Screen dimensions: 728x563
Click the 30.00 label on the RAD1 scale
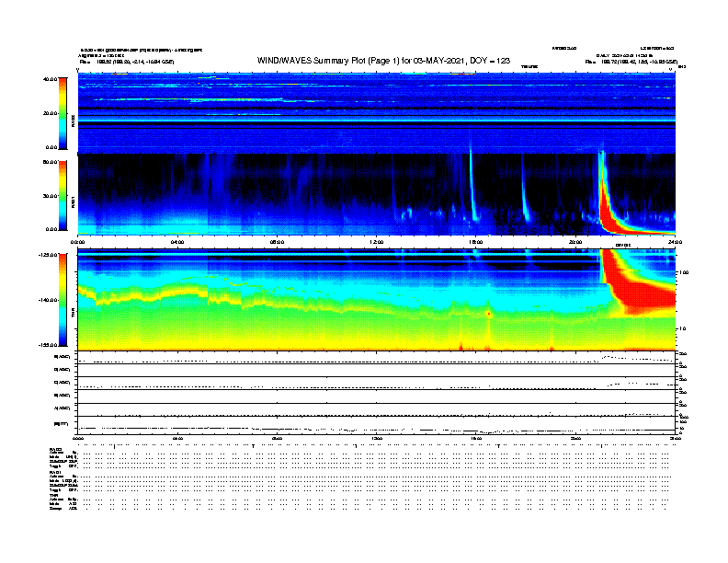click(50, 196)
